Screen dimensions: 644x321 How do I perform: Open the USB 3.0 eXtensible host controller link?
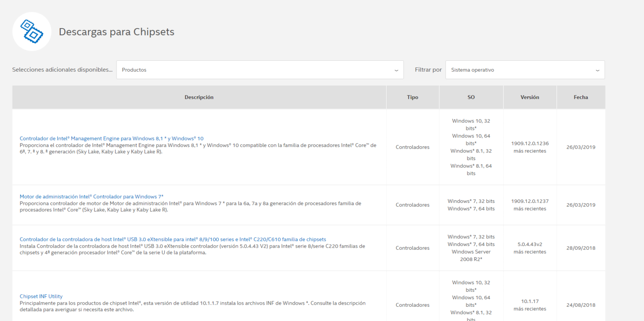[x=173, y=240]
